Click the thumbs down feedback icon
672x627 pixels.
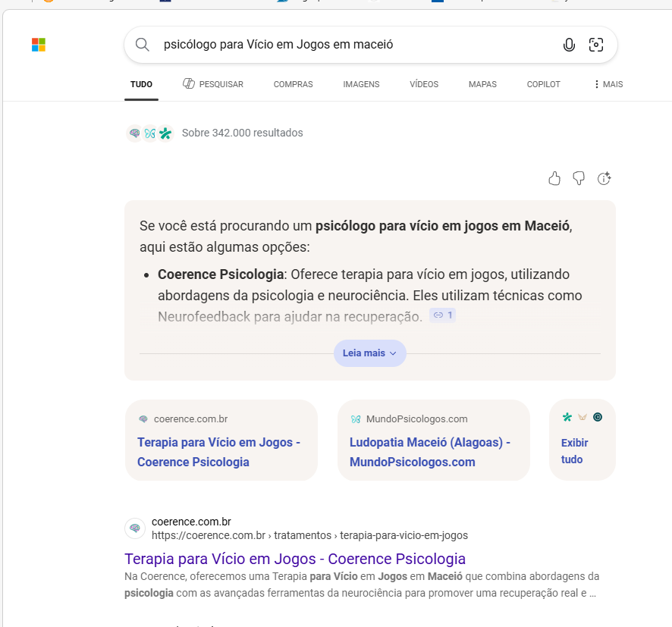click(x=579, y=178)
